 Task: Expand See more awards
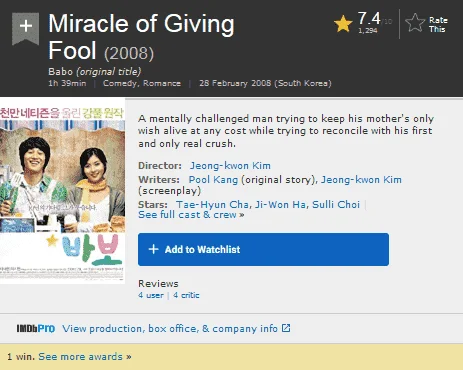[x=85, y=357]
